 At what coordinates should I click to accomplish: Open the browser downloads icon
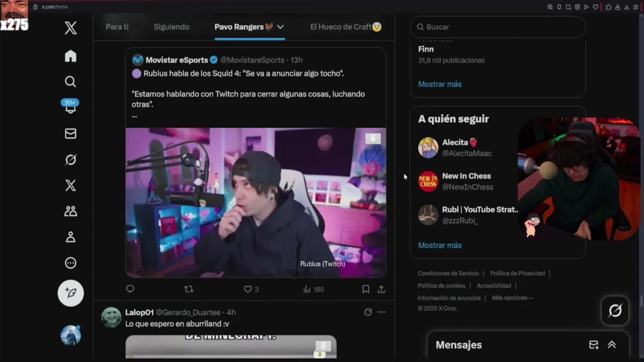(x=626, y=7)
